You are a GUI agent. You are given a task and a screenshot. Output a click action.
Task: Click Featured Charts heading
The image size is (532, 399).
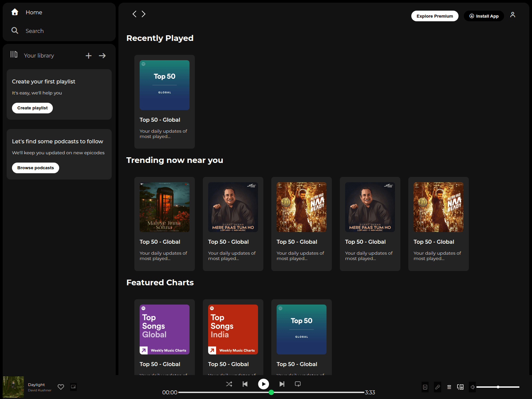click(160, 283)
